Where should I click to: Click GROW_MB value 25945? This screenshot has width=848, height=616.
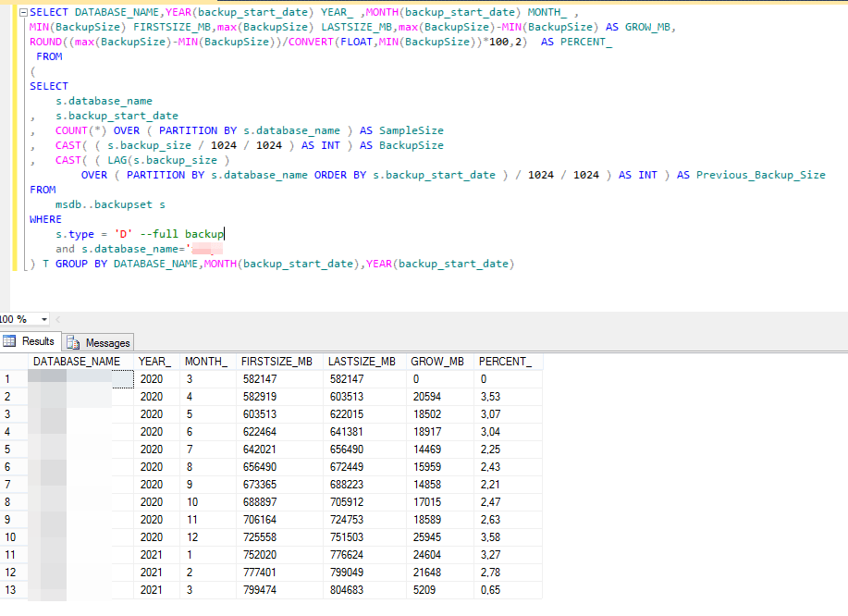tap(439, 537)
